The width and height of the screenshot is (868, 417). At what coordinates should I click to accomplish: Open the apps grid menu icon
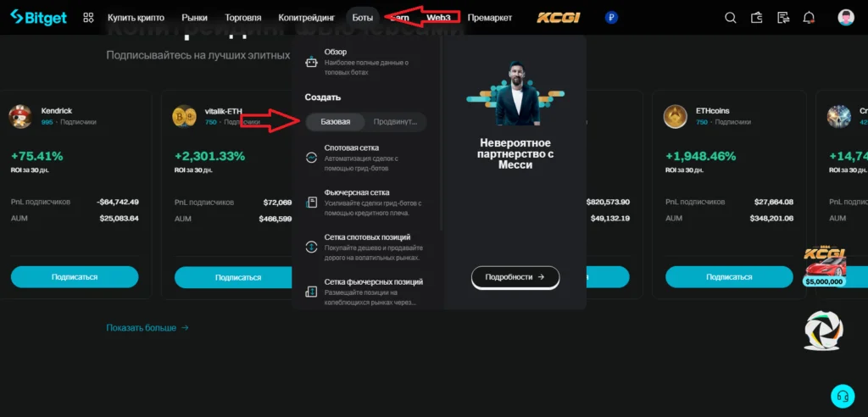click(88, 17)
